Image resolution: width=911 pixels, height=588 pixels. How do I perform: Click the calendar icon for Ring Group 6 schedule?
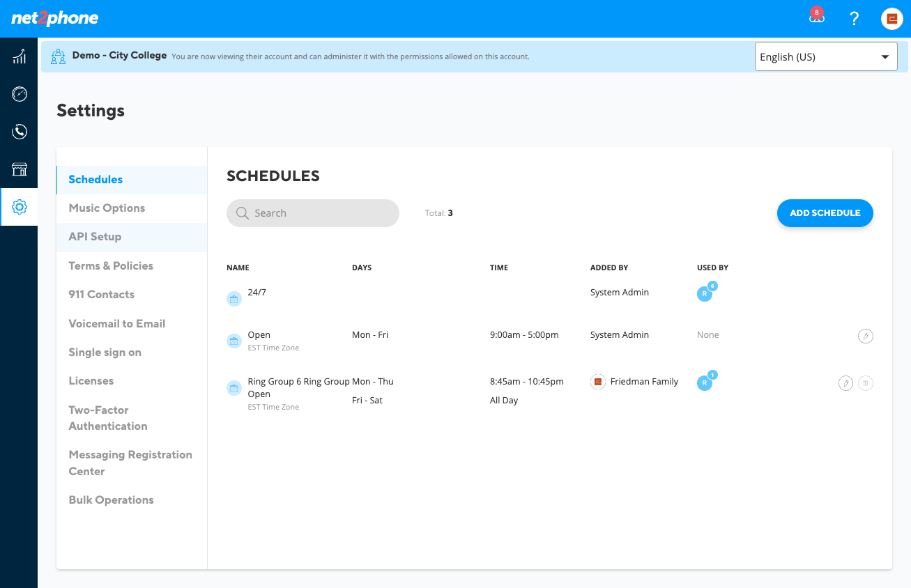pos(234,388)
